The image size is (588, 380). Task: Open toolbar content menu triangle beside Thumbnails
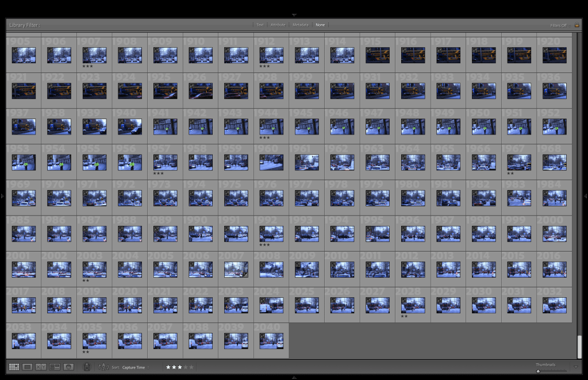pos(576,367)
